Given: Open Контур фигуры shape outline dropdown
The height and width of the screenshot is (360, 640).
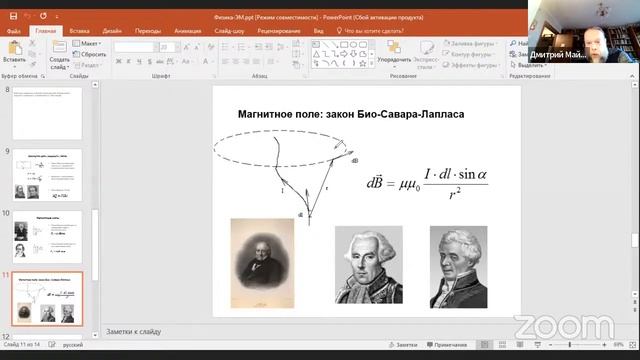Looking at the screenshot, I should tap(469, 54).
